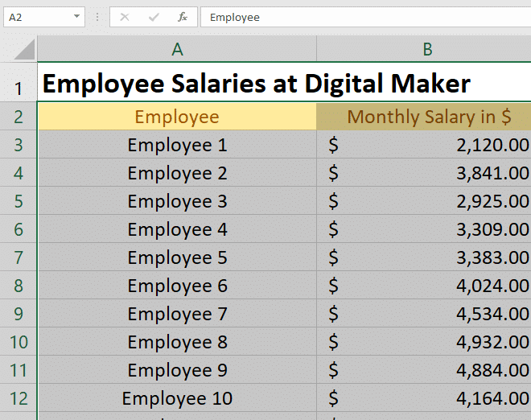This screenshot has width=531, height=420.
Task: Open the Insert Function fx icon
Action: [183, 17]
